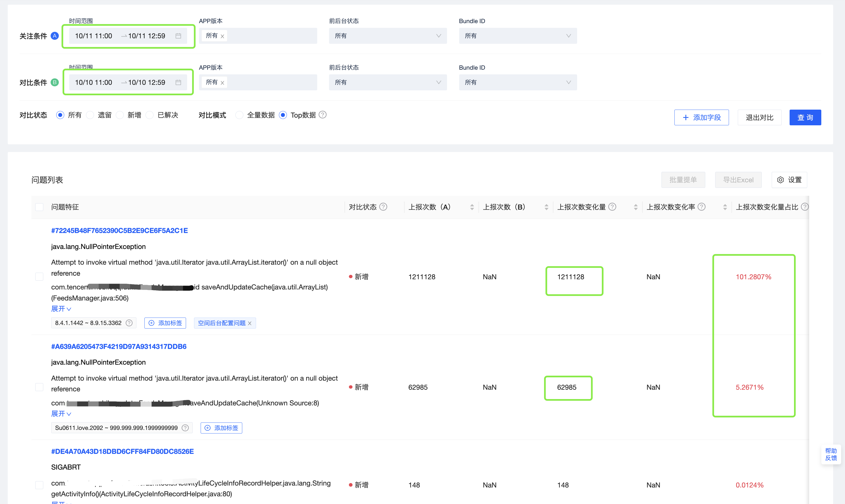This screenshot has height=504, width=845.
Task: Check the row for issue #A639A6205473F4219D97A9314317DDB6
Action: [x=39, y=387]
